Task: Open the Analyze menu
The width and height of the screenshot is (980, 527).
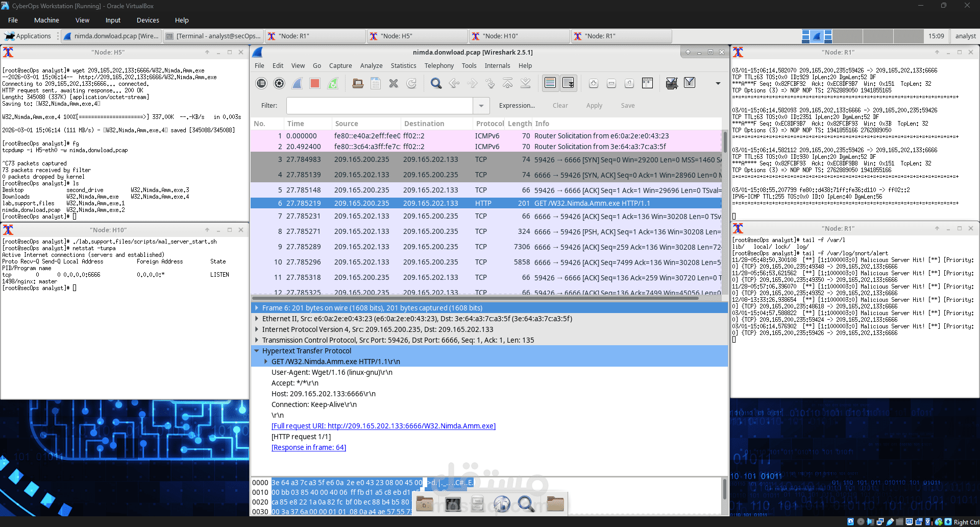Action: click(371, 65)
